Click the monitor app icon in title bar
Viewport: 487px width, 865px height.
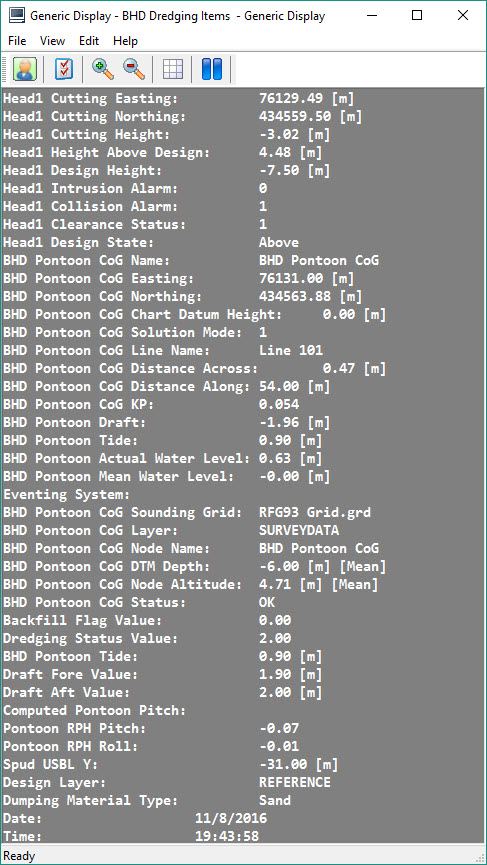(x=16, y=15)
